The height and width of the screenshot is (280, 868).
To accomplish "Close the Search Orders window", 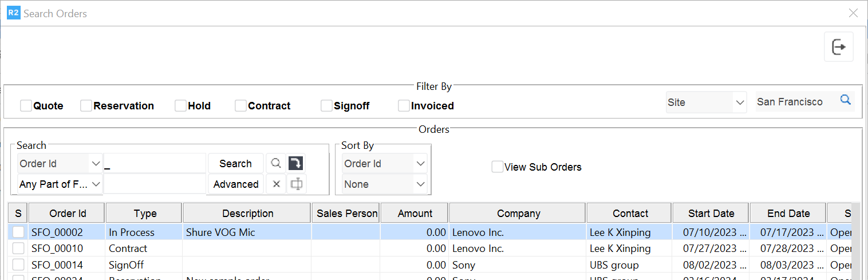I will 853,13.
